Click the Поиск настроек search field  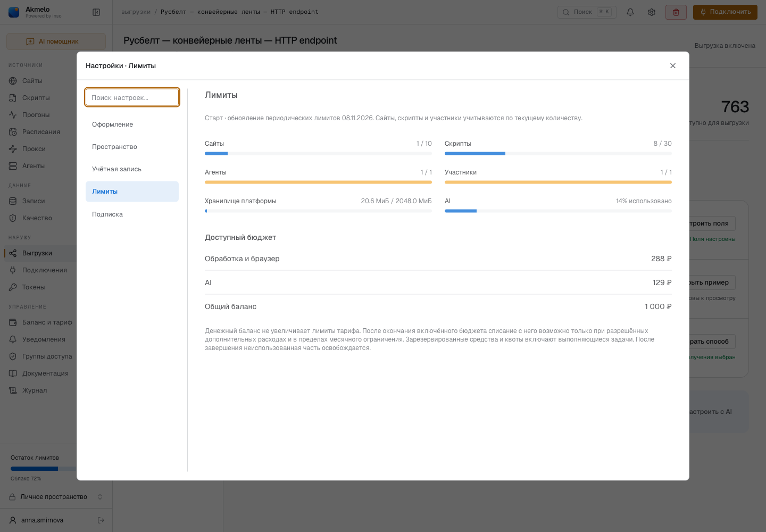[132, 97]
